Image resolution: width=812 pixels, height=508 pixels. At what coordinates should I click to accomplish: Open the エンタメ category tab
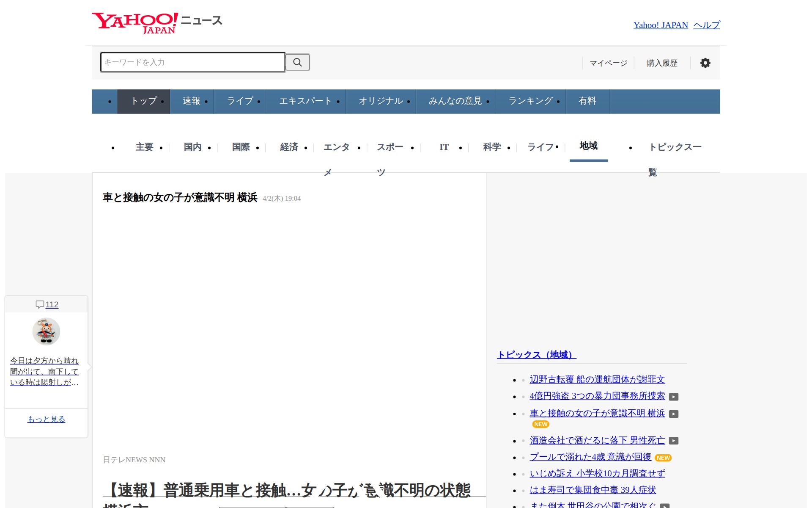pos(336,147)
